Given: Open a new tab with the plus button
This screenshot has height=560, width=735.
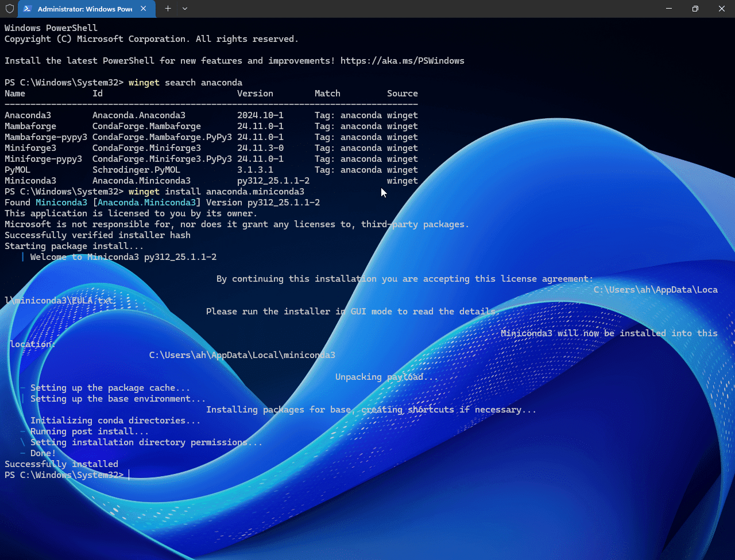Looking at the screenshot, I should point(168,9).
